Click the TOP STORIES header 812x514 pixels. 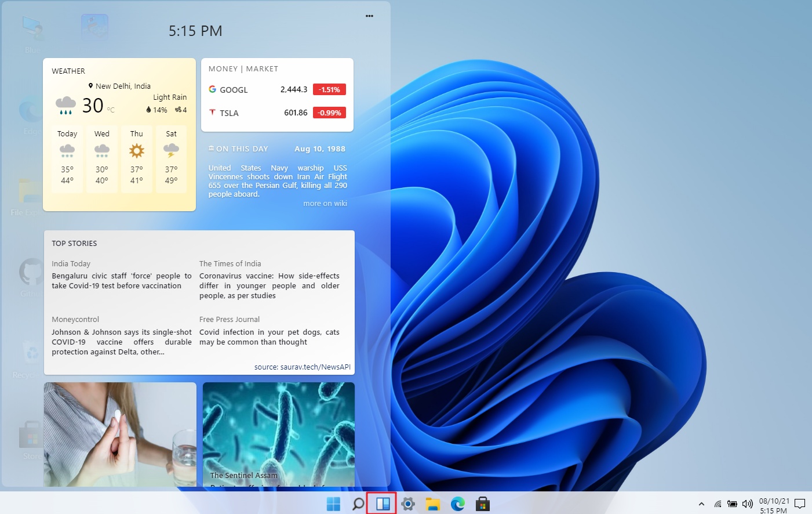coord(74,243)
